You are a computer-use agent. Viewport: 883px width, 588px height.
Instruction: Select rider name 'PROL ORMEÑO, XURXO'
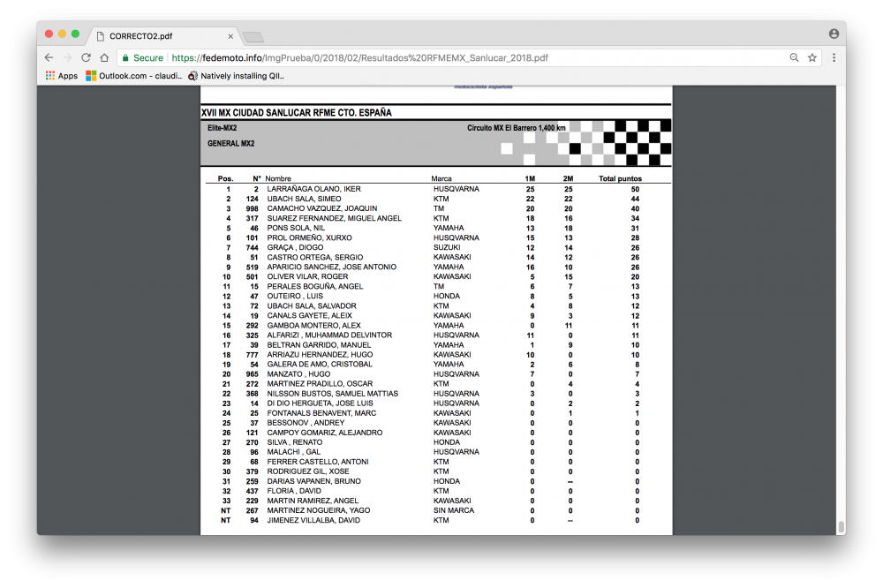click(x=309, y=237)
